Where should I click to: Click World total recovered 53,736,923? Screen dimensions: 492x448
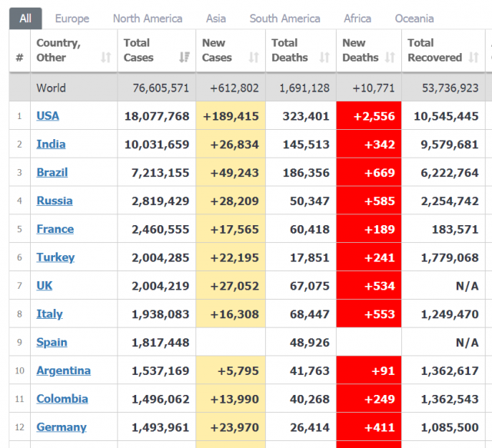(450, 88)
